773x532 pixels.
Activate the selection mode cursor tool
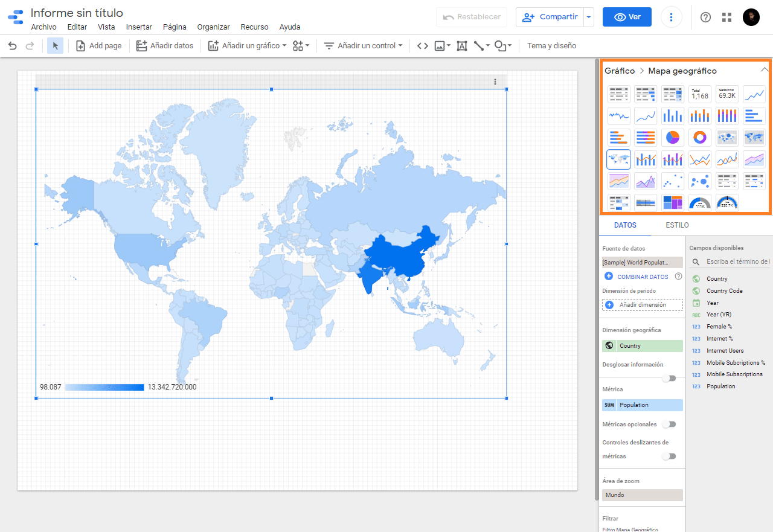[55, 46]
